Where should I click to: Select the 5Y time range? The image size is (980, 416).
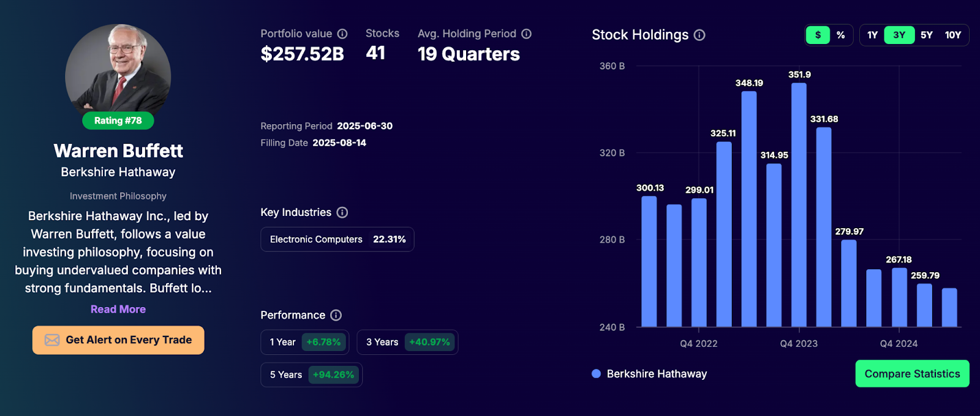[x=926, y=35]
